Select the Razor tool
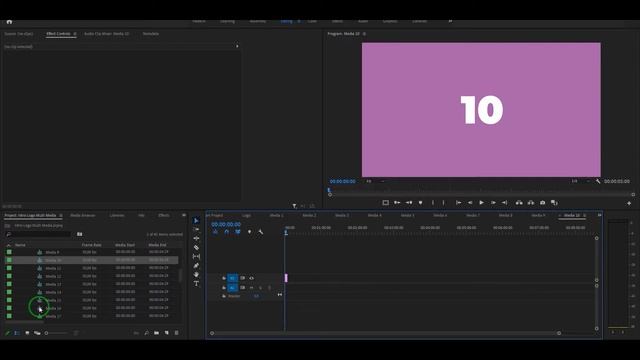Viewport: 640px width, 360px height. (x=196, y=247)
